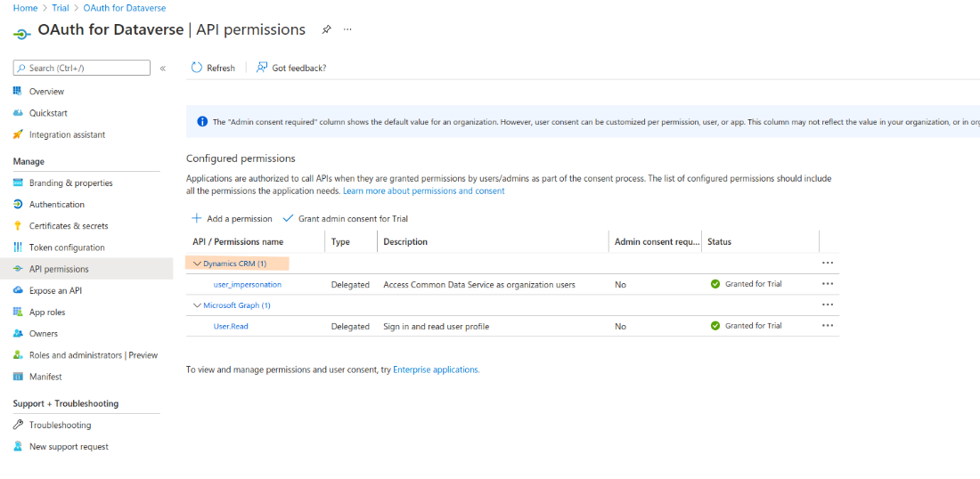Screen dimensions: 980x479
Task: Click the Owners people icon
Action: point(18,334)
